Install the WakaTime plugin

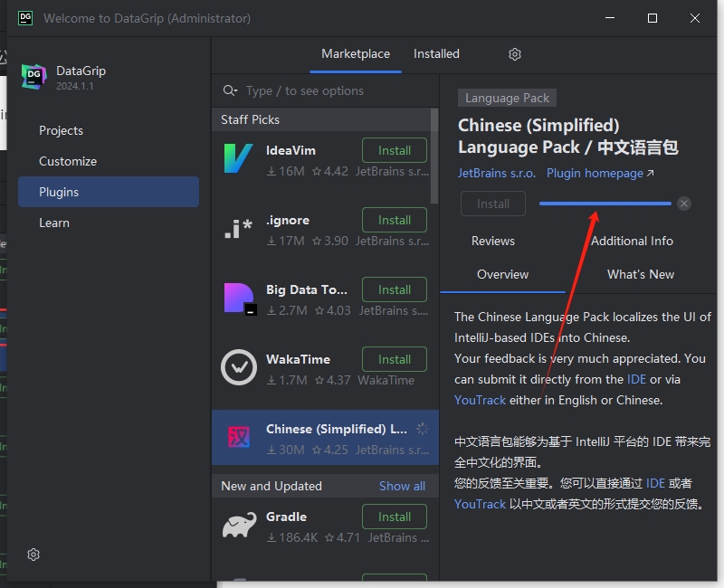click(x=395, y=359)
